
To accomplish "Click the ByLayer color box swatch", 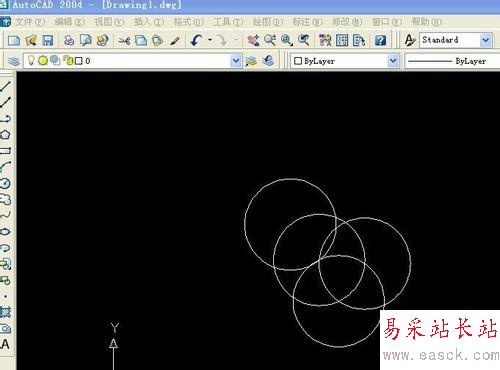I will point(298,61).
